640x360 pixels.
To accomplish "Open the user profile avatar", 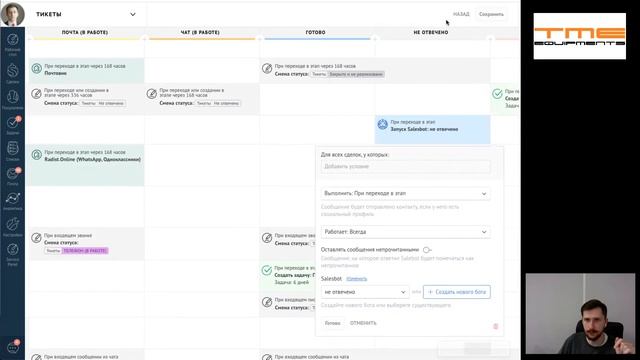I will pos(13,13).
